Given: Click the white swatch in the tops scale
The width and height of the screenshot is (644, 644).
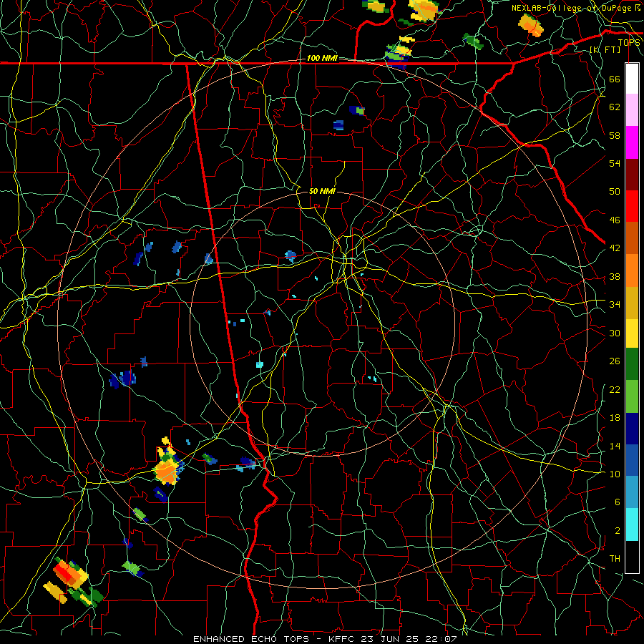Looking at the screenshot, I should coord(632,79).
